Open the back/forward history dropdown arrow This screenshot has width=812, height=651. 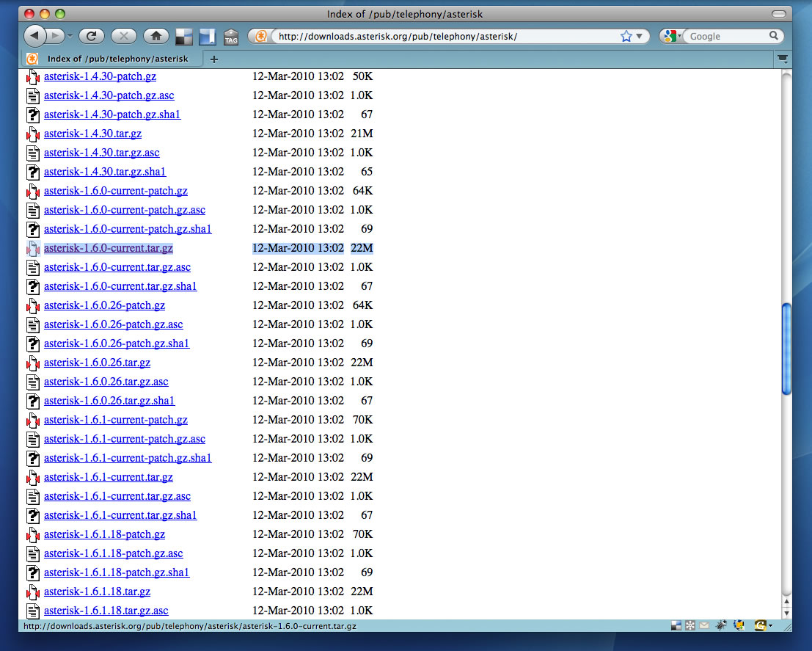point(70,36)
